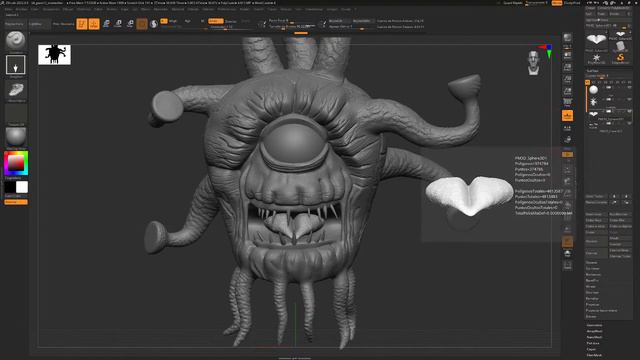Image resolution: width=640 pixels, height=360 pixels.
Task: Expand the Combinar section
Action: [x=593, y=269]
